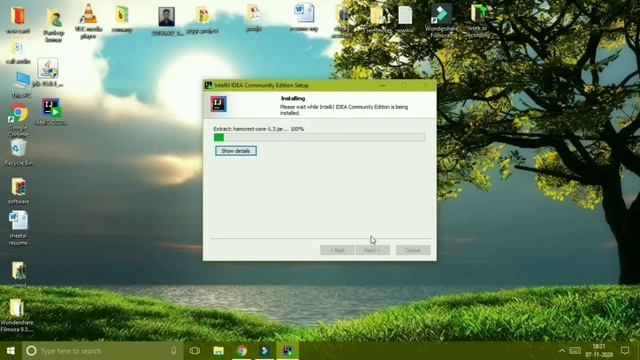Image resolution: width=640 pixels, height=360 pixels.
Task: Click the Cancel button in setup dialog
Action: point(413,250)
